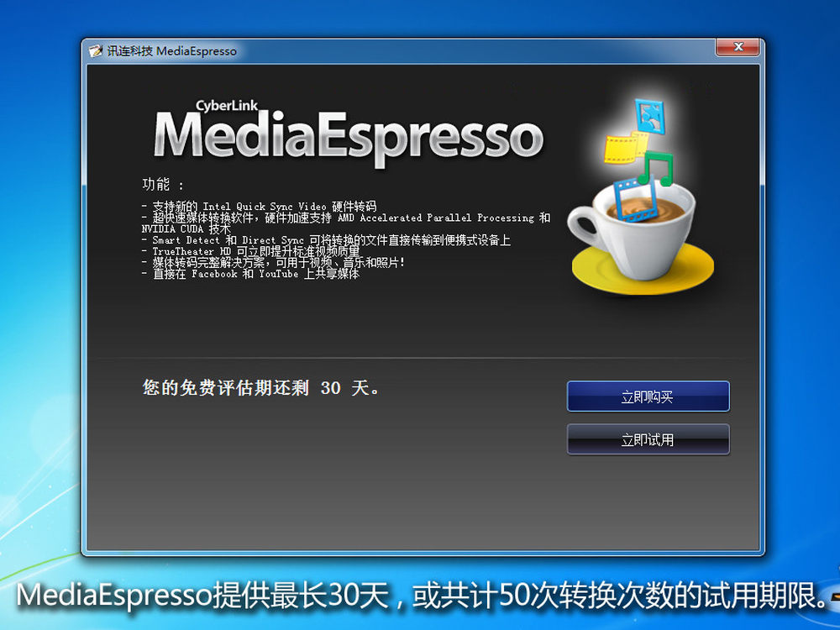The image size is (840, 630).
Task: Click the 讯连科技 MediaEspresso window title
Action: (x=172, y=51)
